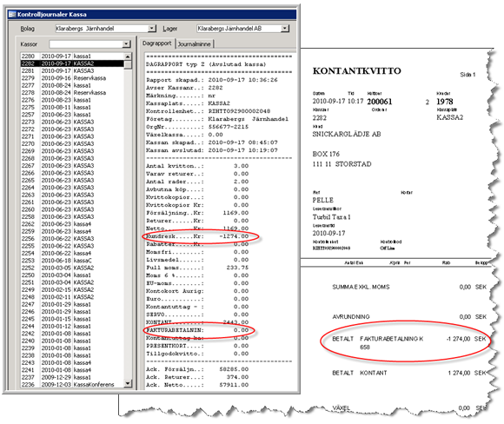Open the Kassor dropdown list
Viewport: 504px width, 424px height.
127,44
